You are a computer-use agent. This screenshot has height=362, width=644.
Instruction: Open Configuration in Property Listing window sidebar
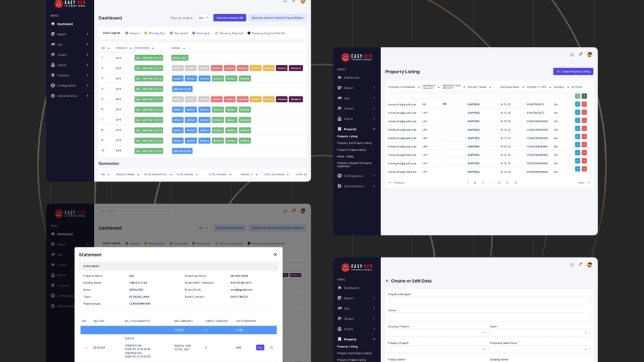[x=353, y=176]
